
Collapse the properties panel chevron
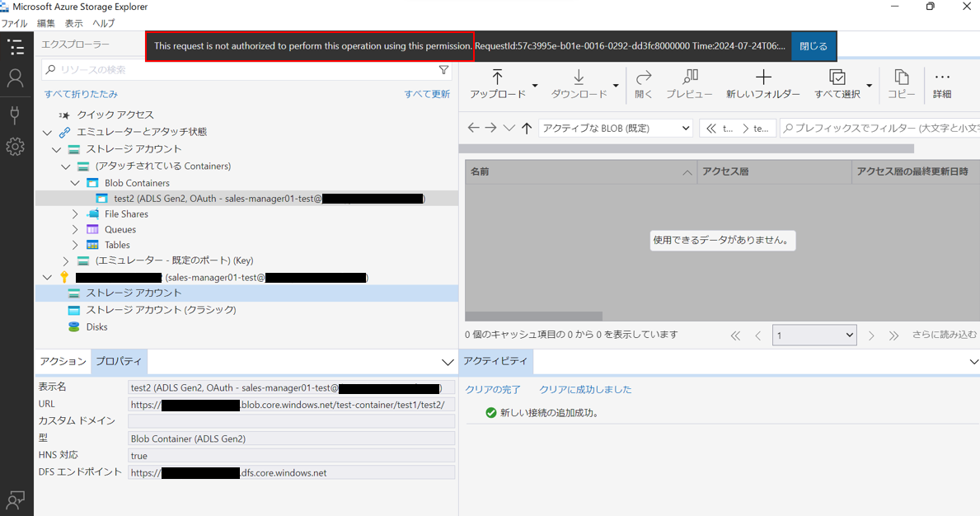(x=448, y=363)
